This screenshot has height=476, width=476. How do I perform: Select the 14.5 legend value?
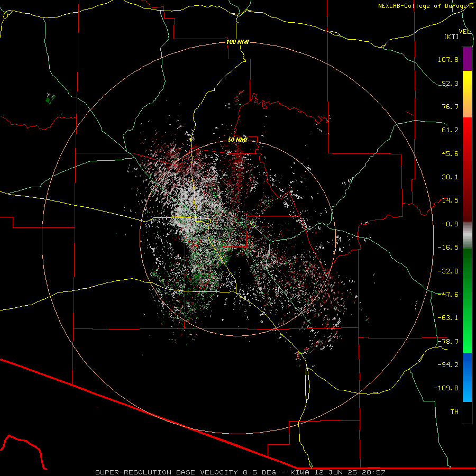click(x=450, y=200)
